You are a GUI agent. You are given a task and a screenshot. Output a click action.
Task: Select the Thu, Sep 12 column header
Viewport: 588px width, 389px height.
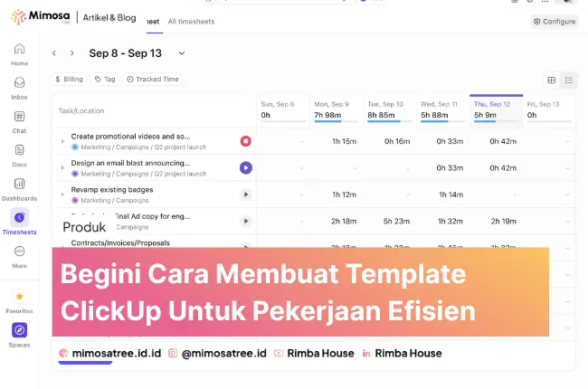coord(496,110)
